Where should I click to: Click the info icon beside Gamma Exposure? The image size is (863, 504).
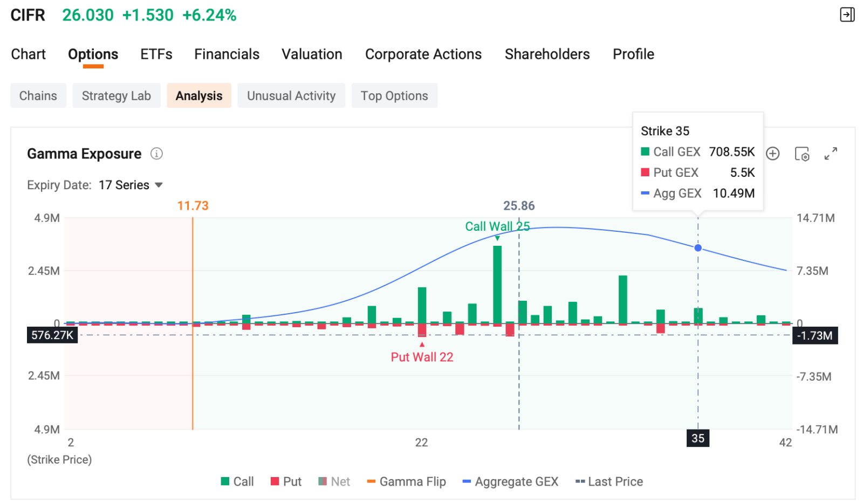(156, 154)
